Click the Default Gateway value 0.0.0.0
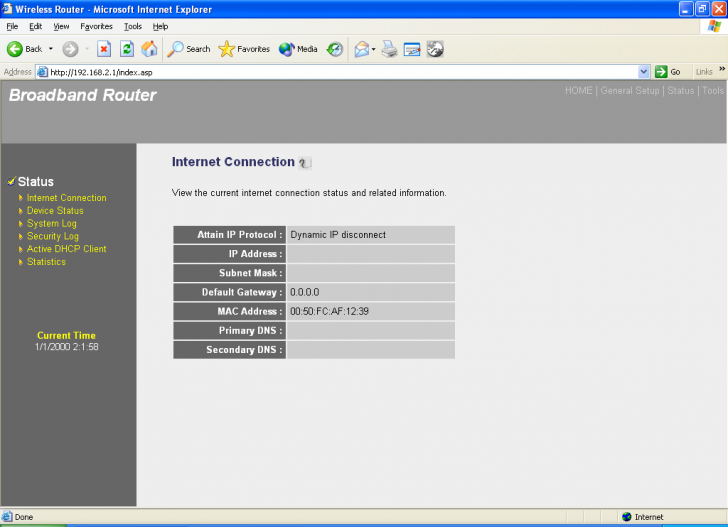The height and width of the screenshot is (527, 728). [305, 293]
